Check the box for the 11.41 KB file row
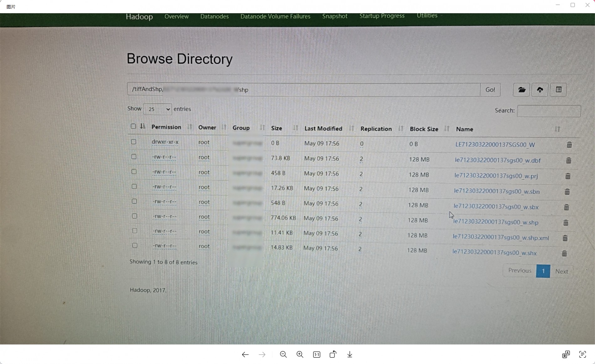 pos(135,231)
